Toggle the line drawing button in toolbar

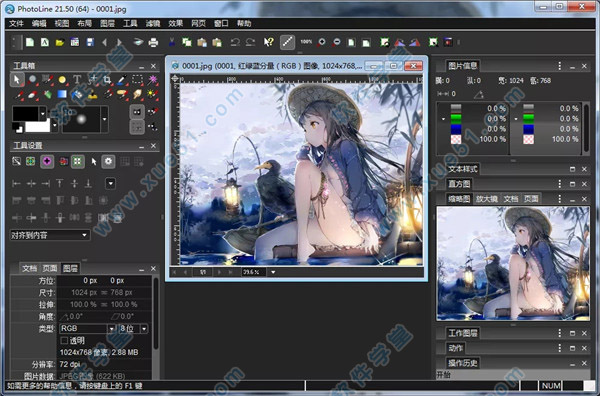pyautogui.click(x=287, y=42)
